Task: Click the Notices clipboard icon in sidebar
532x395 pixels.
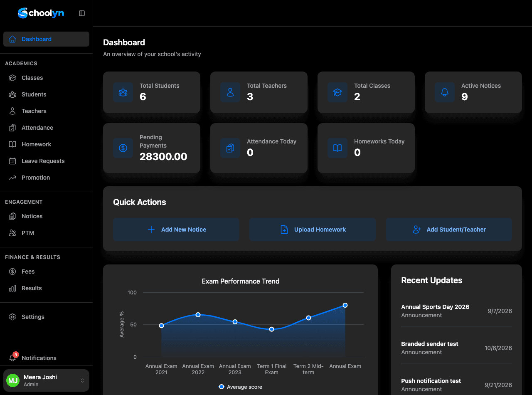Action: 12,216
